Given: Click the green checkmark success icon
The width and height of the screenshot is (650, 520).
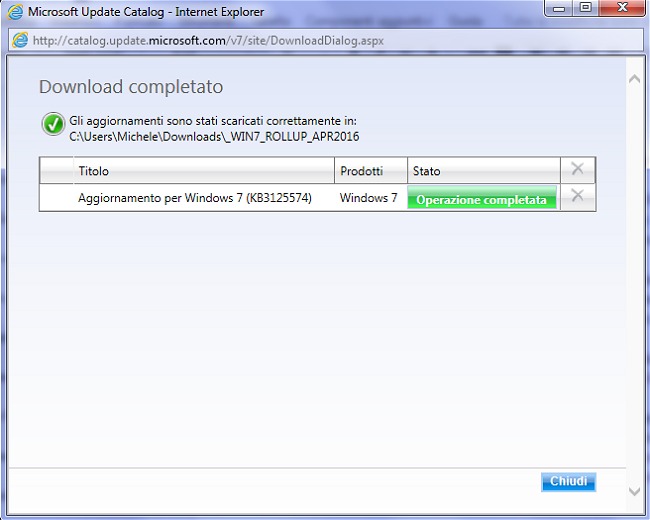Looking at the screenshot, I should pos(53,124).
